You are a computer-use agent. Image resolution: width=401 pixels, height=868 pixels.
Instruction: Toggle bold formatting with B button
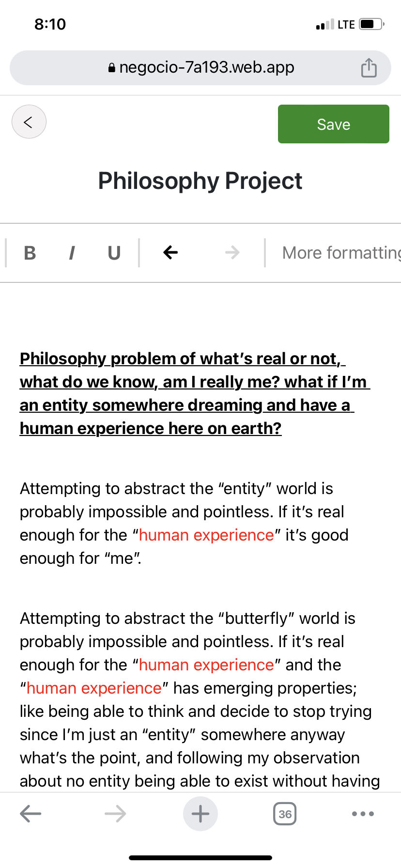30,253
